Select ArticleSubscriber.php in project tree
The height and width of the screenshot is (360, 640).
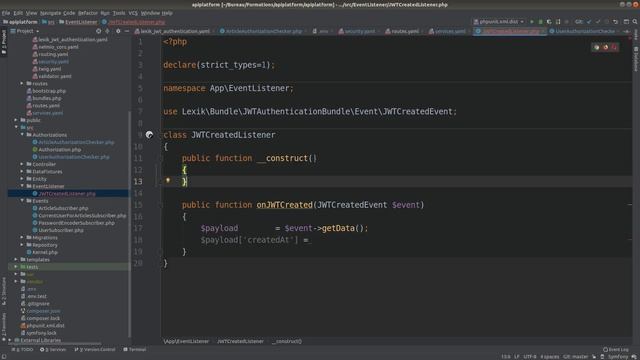click(63, 208)
